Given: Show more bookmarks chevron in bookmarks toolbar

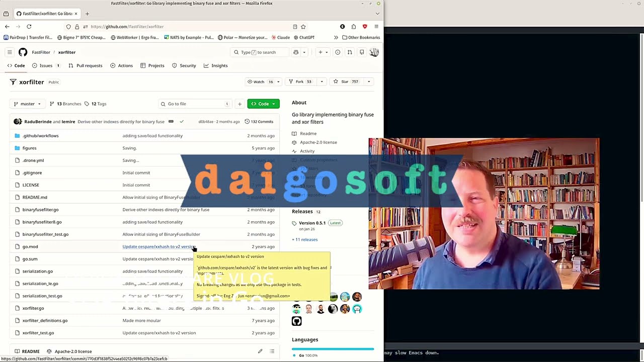Looking at the screenshot, I should pos(336,38).
